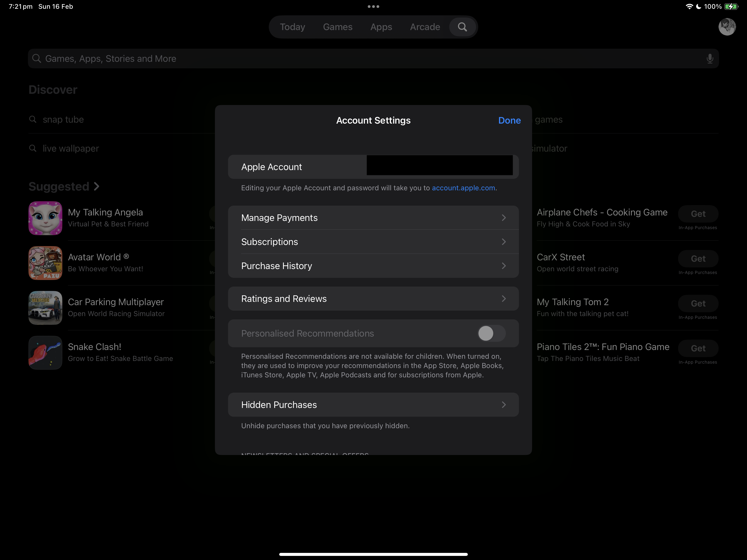Open Ratings and Reviews row

[x=373, y=299]
